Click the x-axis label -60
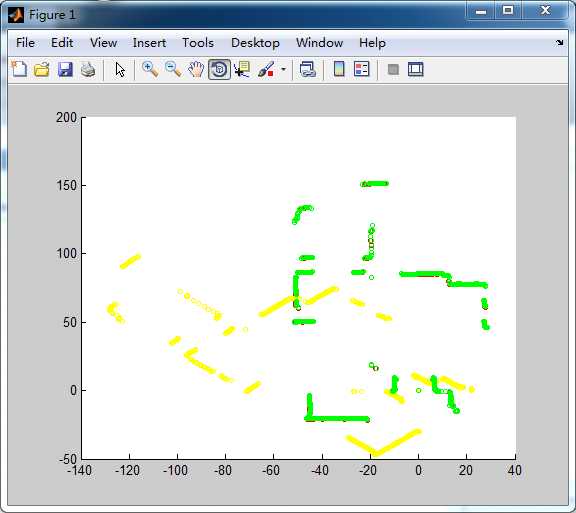The height and width of the screenshot is (513, 576). pyautogui.click(x=271, y=470)
